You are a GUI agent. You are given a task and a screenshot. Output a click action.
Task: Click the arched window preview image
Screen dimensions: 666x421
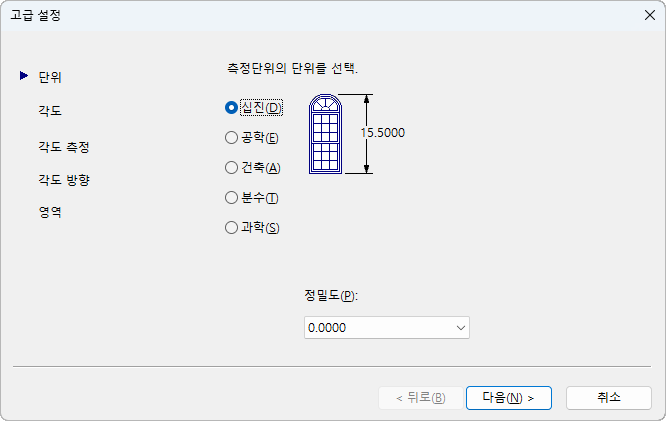tap(325, 134)
